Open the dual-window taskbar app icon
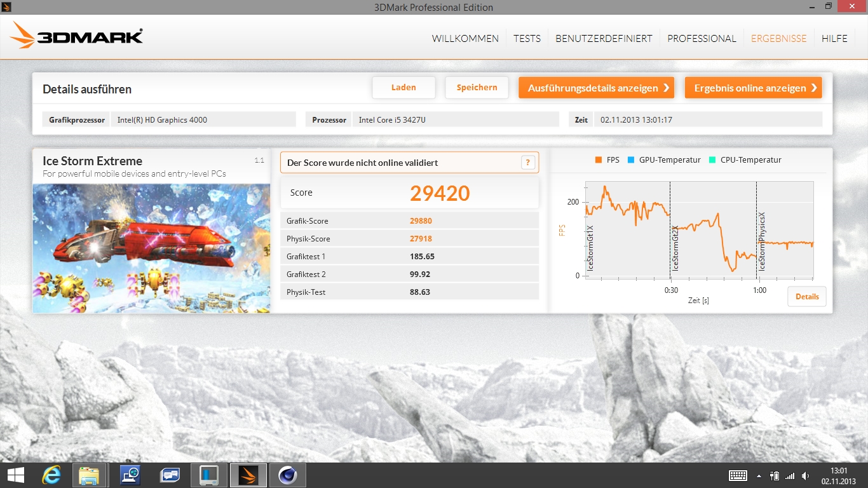This screenshot has width=868, height=488. pyautogui.click(x=169, y=475)
